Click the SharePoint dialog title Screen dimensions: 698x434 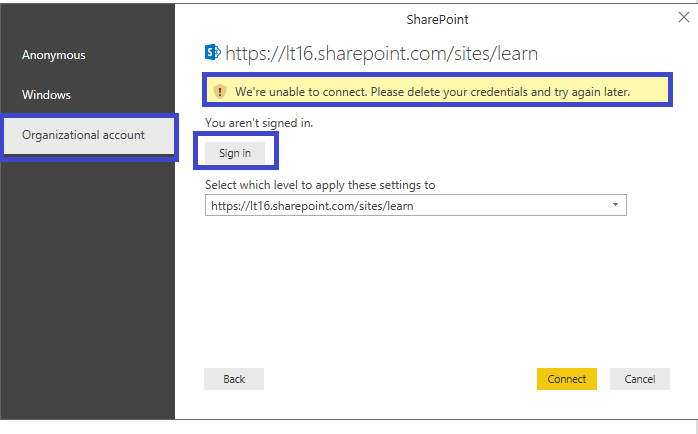437,19
